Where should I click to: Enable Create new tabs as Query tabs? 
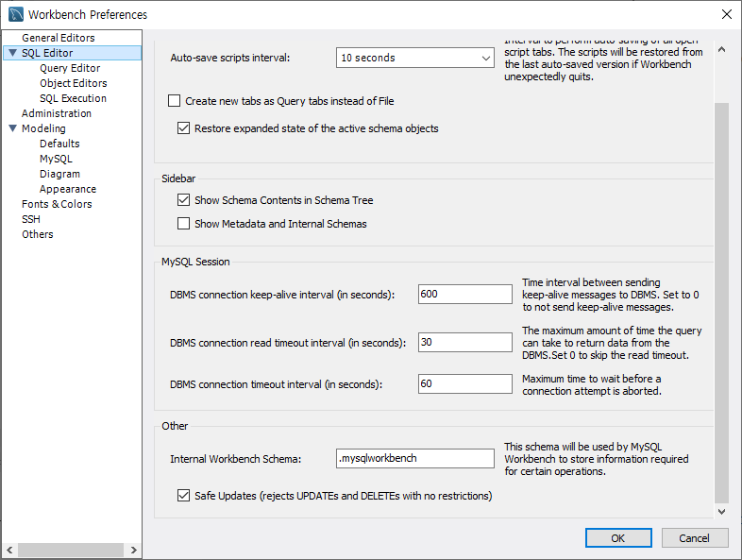[174, 101]
